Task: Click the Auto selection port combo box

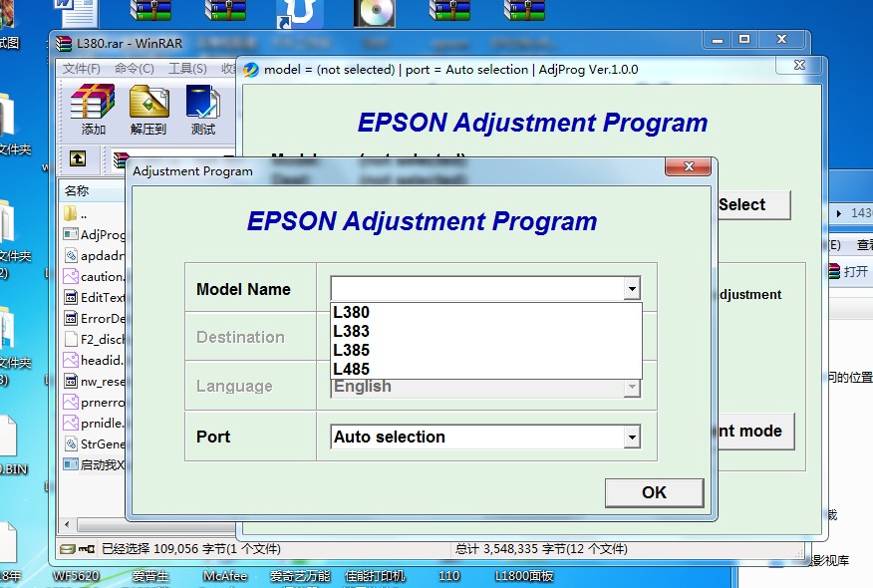Action: pyautogui.click(x=485, y=438)
